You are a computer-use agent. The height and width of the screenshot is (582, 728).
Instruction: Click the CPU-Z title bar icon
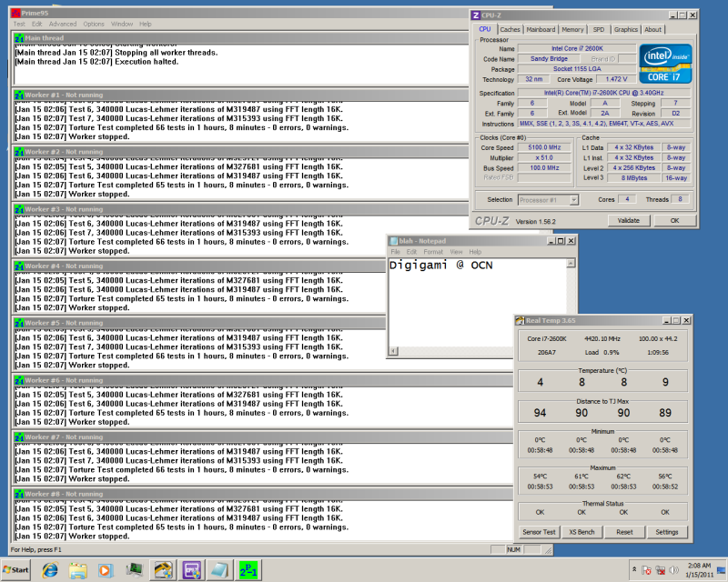[476, 15]
